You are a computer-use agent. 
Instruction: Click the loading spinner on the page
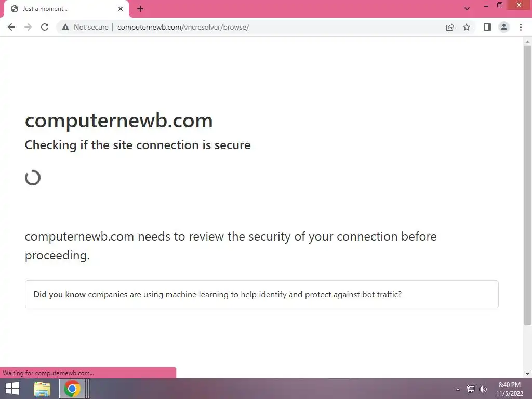pos(33,178)
